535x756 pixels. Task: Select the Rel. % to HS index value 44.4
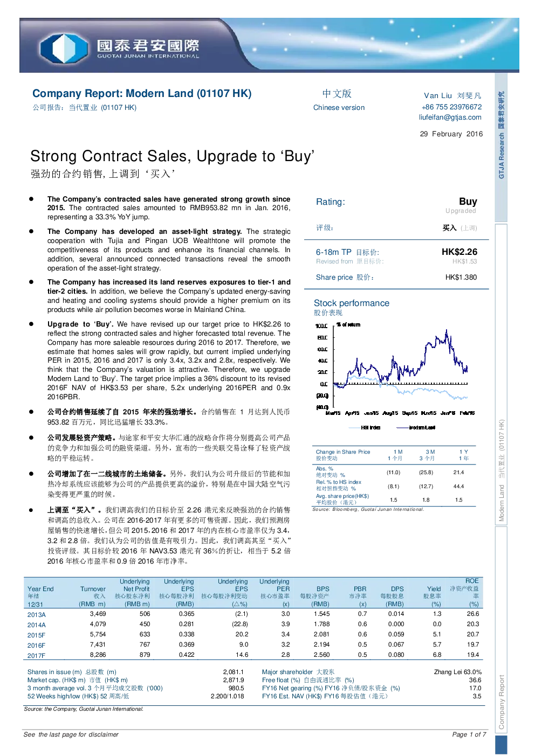(458, 487)
